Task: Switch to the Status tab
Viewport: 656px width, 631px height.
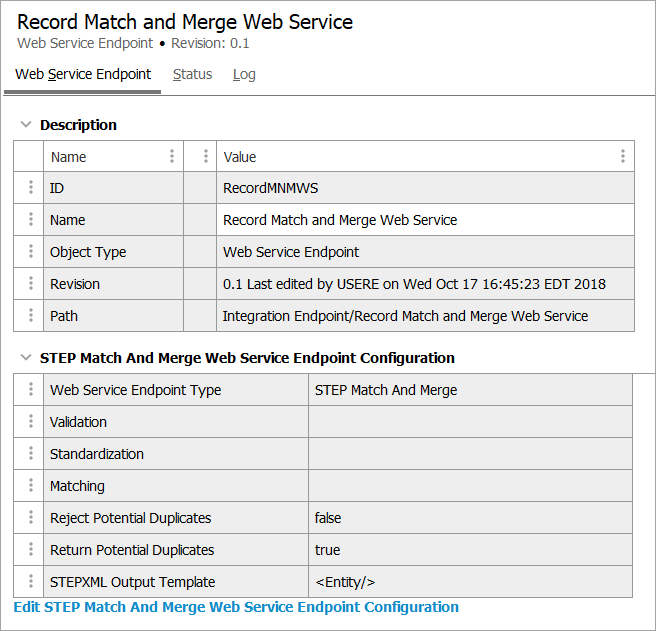Action: [x=192, y=74]
